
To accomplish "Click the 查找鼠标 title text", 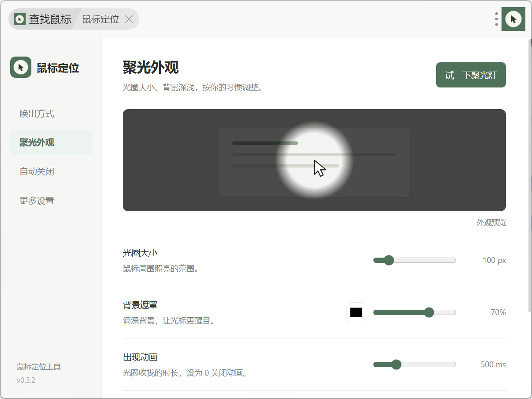I will click(50, 19).
